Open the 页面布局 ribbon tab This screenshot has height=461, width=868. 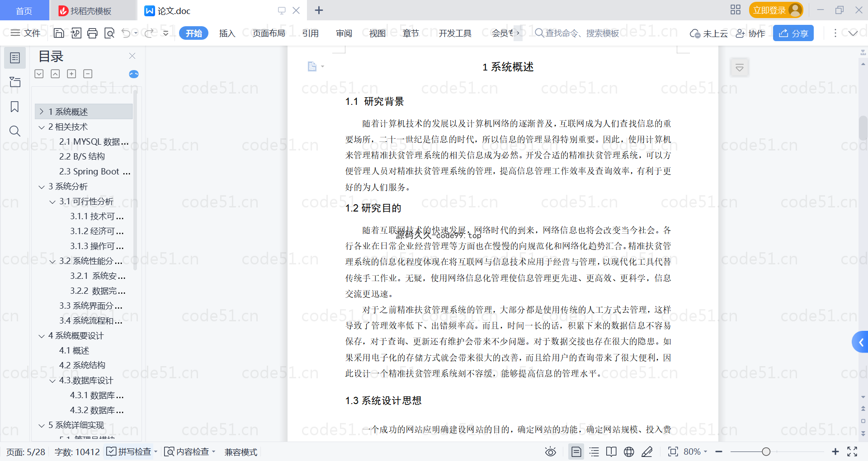coord(269,33)
